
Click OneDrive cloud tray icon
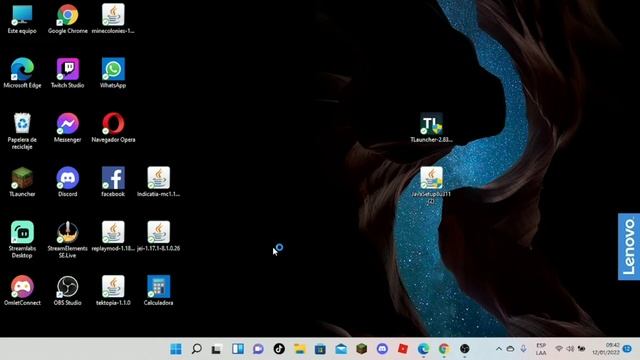pos(511,349)
